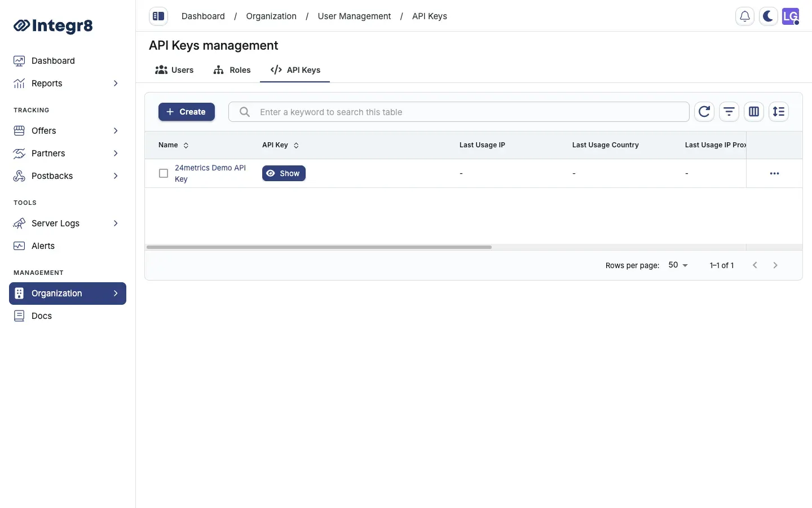This screenshot has height=508, width=812.
Task: Select Organization in sidebar
Action: pos(68,294)
